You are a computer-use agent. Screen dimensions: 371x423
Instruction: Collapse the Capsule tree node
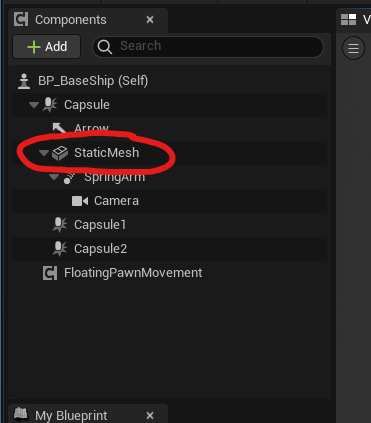click(34, 105)
